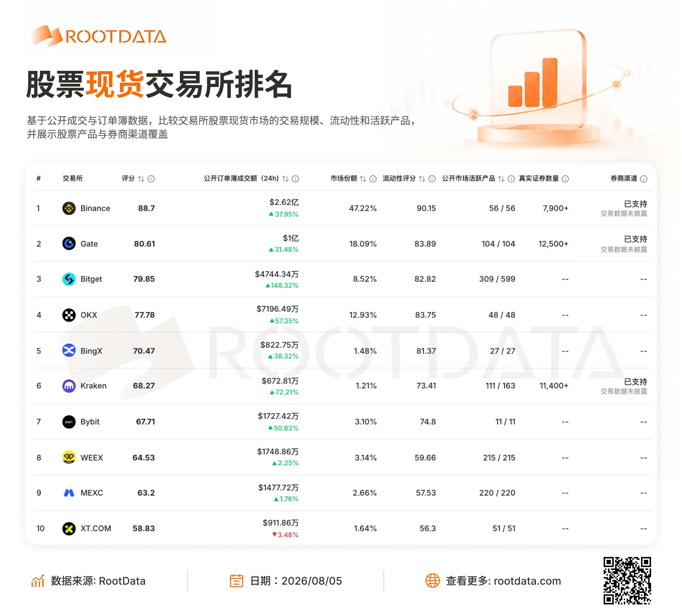
Task: Open the Bitget exchange name link
Action: [x=91, y=279]
